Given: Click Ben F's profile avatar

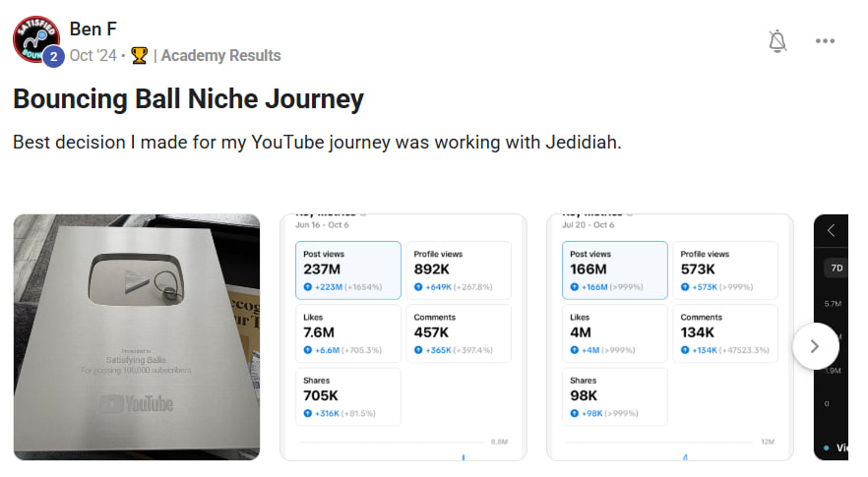Looking at the screenshot, I should pos(35,39).
